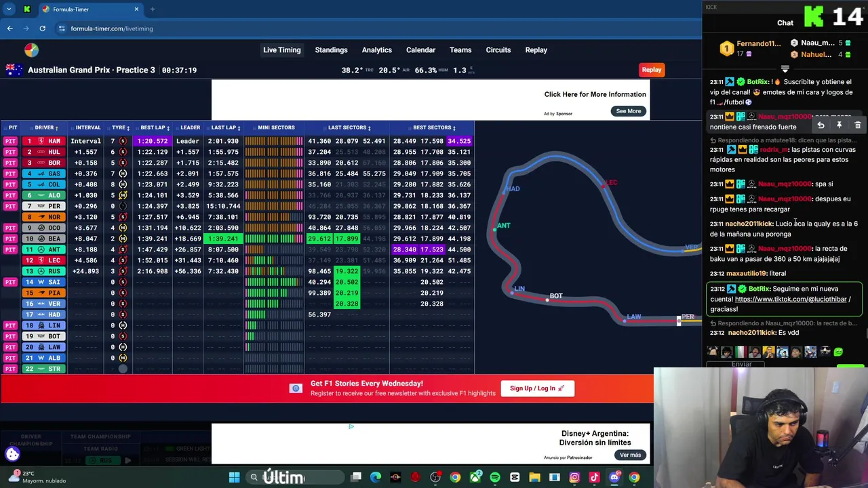Click the Enviar chat button

point(741,365)
